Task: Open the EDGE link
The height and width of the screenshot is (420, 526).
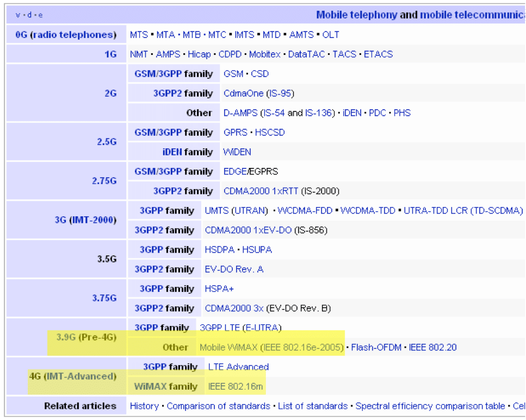Action: (235, 171)
